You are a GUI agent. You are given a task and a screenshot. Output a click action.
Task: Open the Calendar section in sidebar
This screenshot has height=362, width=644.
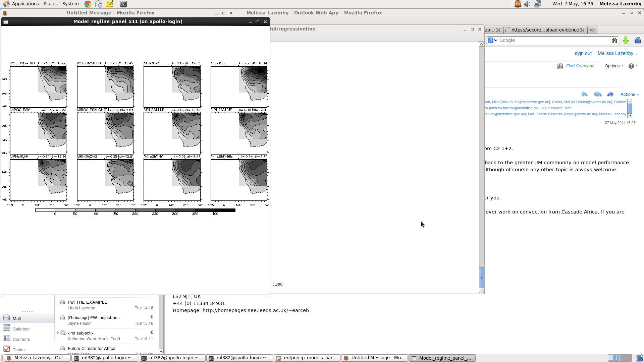(x=21, y=329)
